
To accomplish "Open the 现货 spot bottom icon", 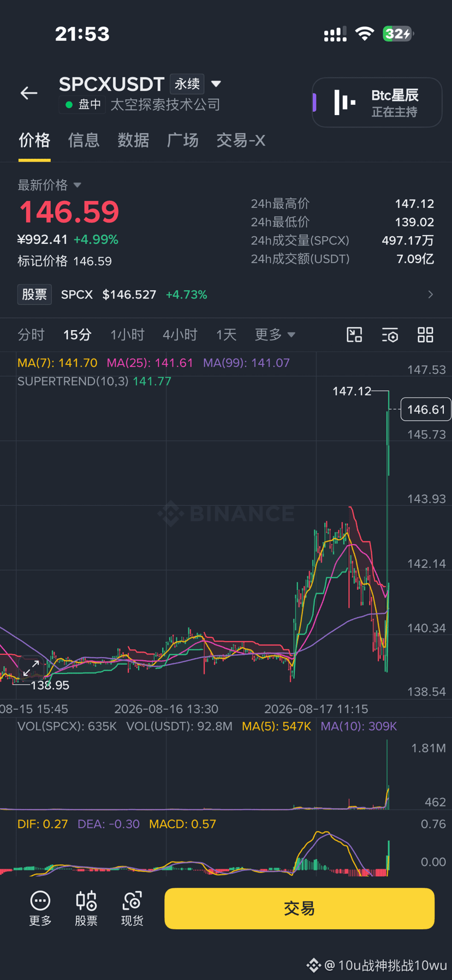I will (x=132, y=909).
